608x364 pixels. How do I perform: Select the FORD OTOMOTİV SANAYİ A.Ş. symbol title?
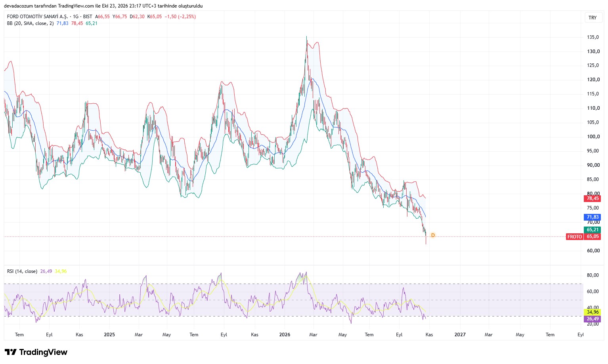tap(38, 17)
